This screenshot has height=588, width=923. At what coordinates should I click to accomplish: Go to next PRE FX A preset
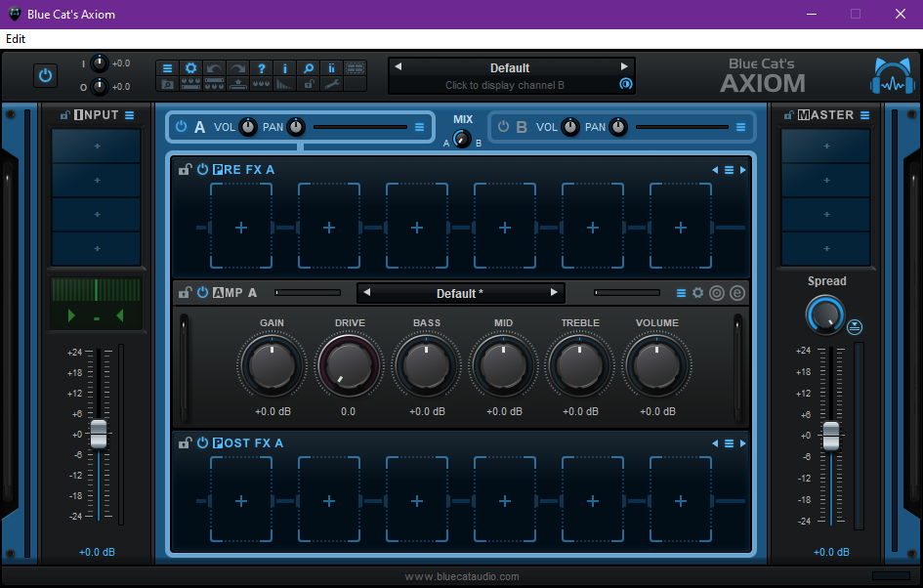click(x=743, y=170)
